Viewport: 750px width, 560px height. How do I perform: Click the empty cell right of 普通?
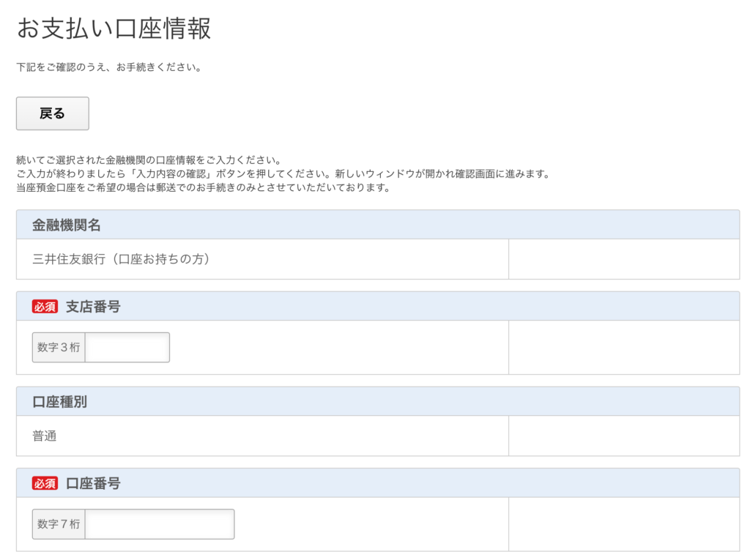tap(624, 436)
